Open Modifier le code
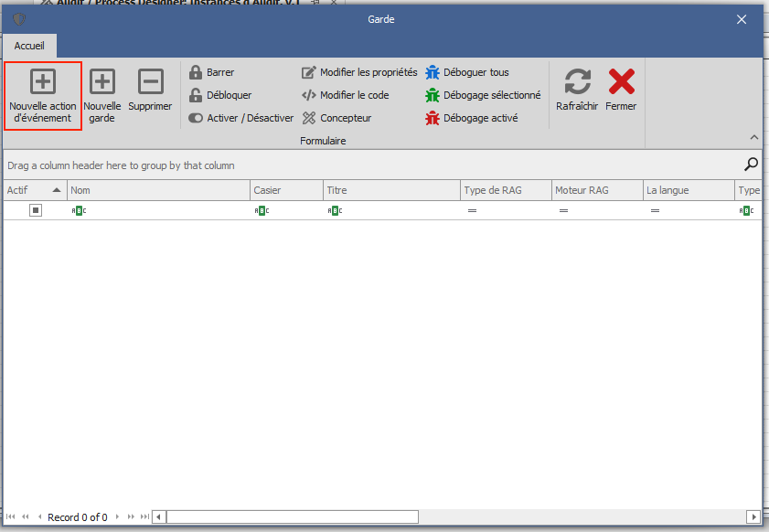Image resolution: width=769 pixels, height=532 pixels. [x=346, y=95]
